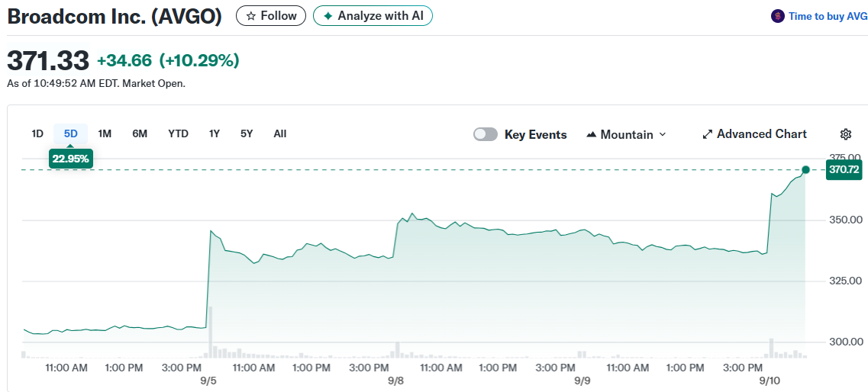This screenshot has height=392, width=868.
Task: Click the mountain chart-type icon
Action: pyautogui.click(x=591, y=134)
